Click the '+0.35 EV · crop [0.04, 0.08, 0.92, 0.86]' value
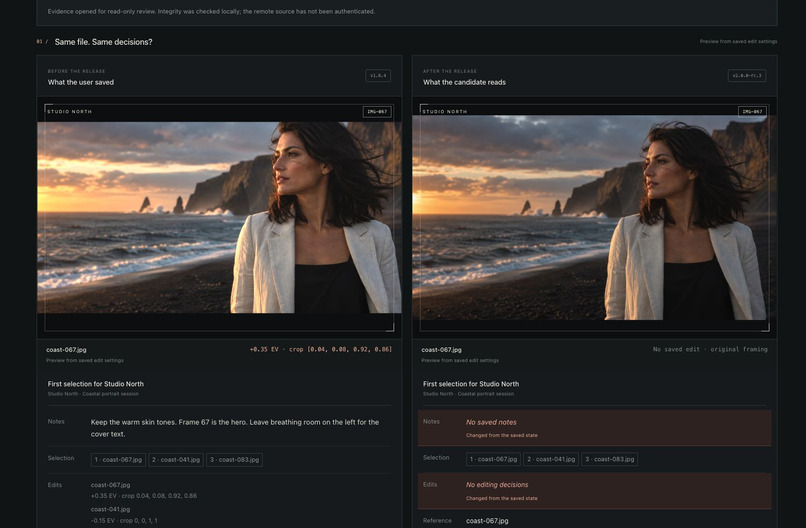This screenshot has width=806, height=528. pyautogui.click(x=321, y=349)
